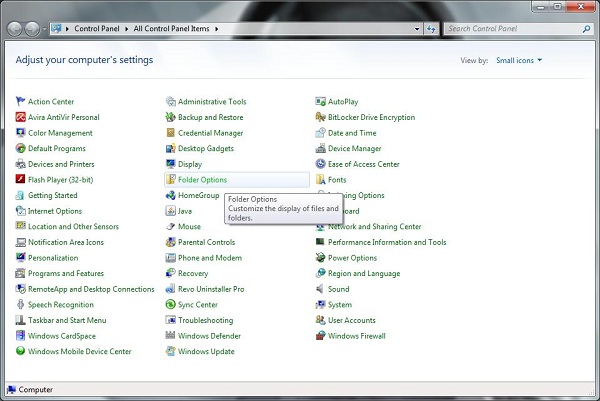The height and width of the screenshot is (401, 600).
Task: Click the Java coffee cup icon
Action: pyautogui.click(x=170, y=211)
